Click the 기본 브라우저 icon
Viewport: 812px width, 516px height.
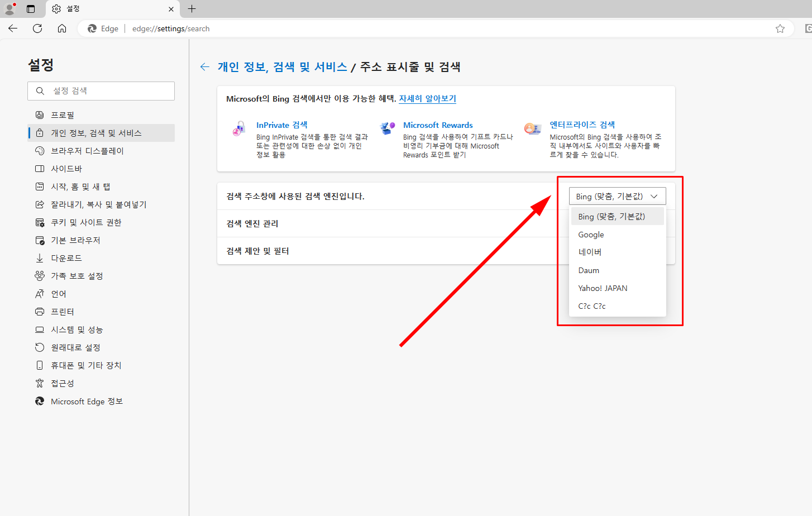(40, 240)
